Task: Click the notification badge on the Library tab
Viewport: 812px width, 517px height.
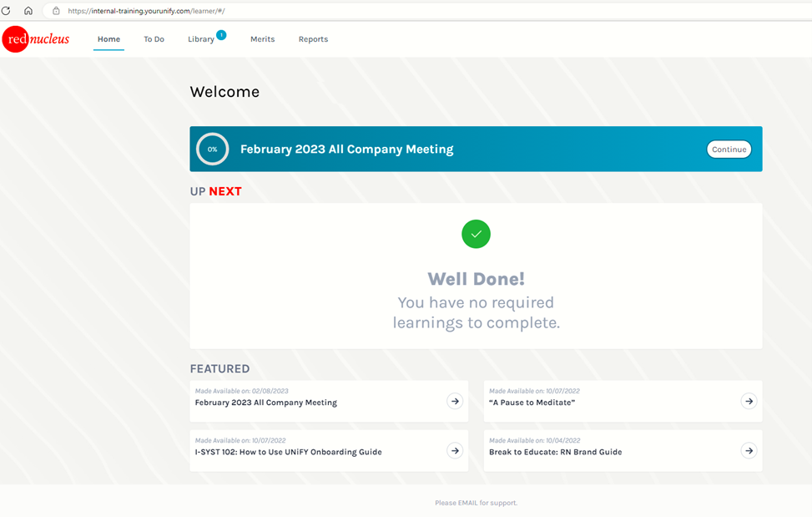Action: 219,33
